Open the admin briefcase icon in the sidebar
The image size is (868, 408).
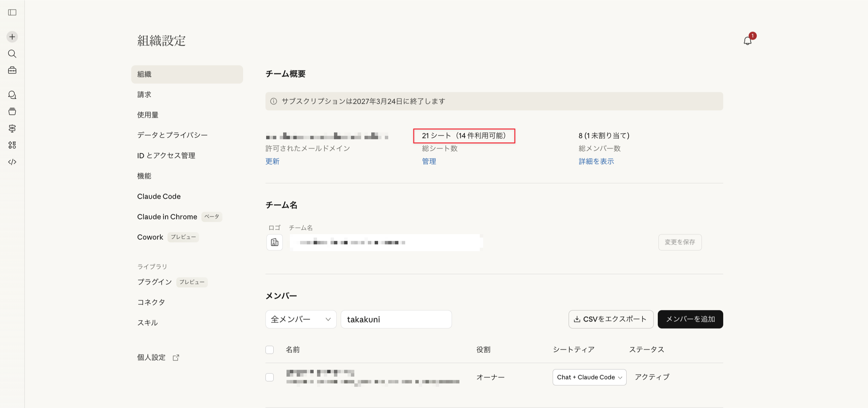click(12, 70)
